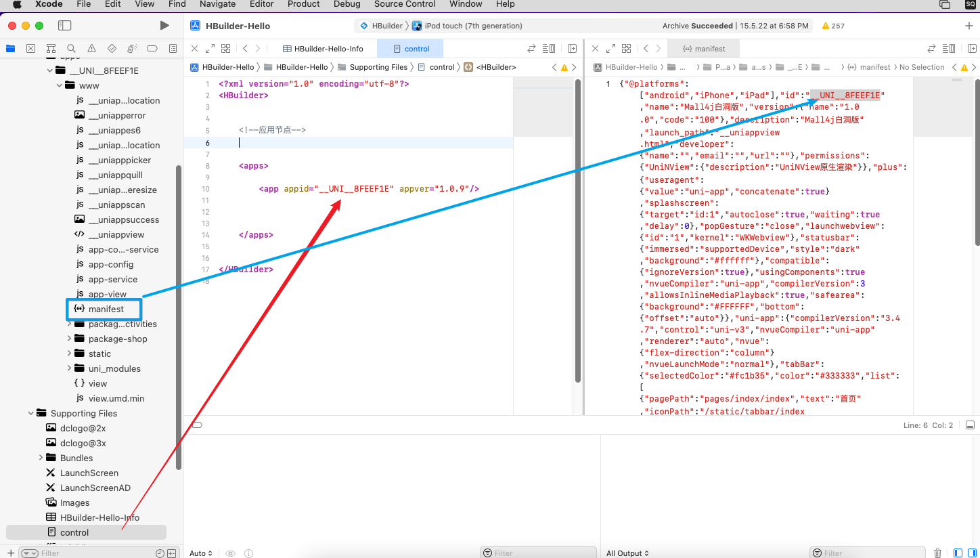Select the iPod touch destination device

(x=473, y=26)
